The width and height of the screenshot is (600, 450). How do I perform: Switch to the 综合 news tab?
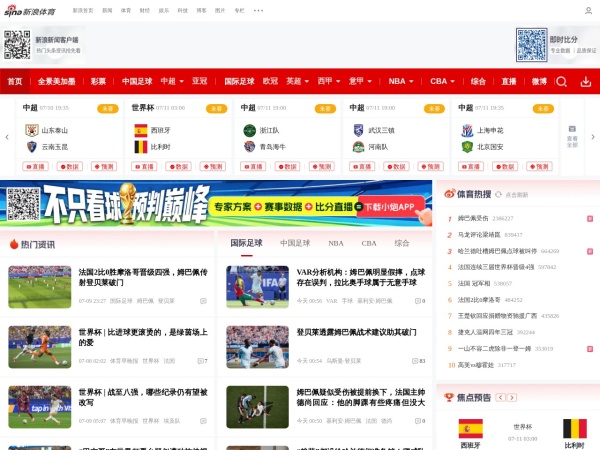point(402,243)
